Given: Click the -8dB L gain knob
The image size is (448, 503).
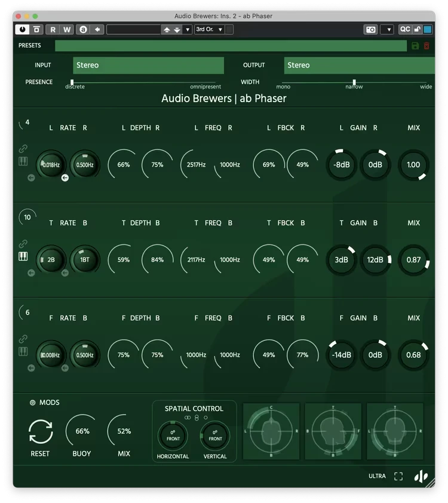Looking at the screenshot, I should pos(341,164).
